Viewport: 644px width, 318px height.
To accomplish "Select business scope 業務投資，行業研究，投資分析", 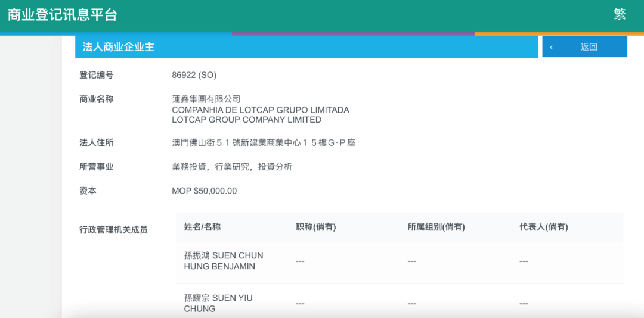I will pyautogui.click(x=232, y=167).
